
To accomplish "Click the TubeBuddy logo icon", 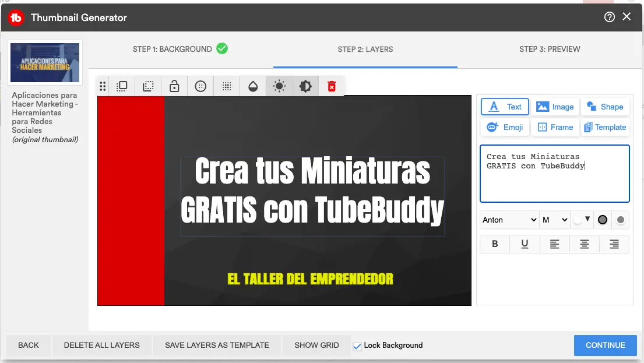I will tap(16, 17).
